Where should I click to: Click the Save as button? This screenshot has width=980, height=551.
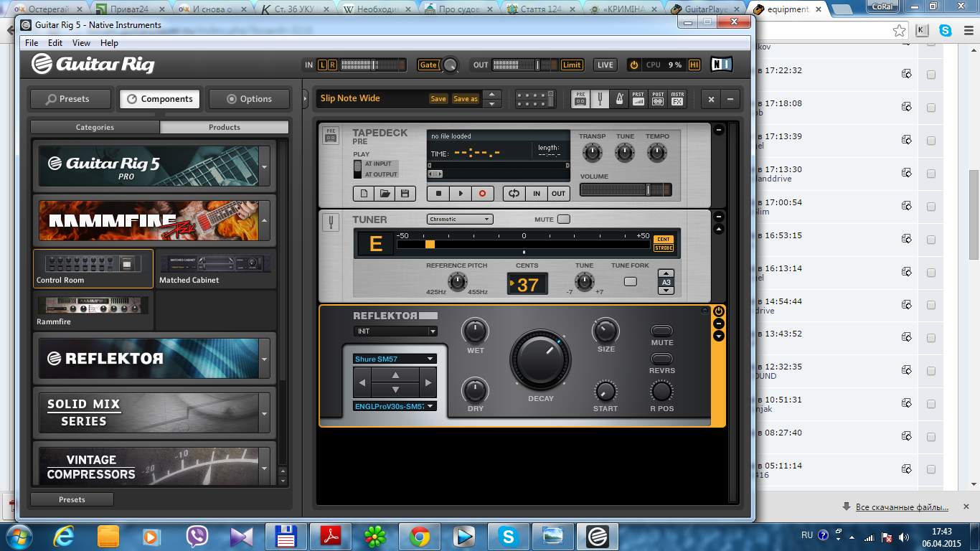[466, 99]
